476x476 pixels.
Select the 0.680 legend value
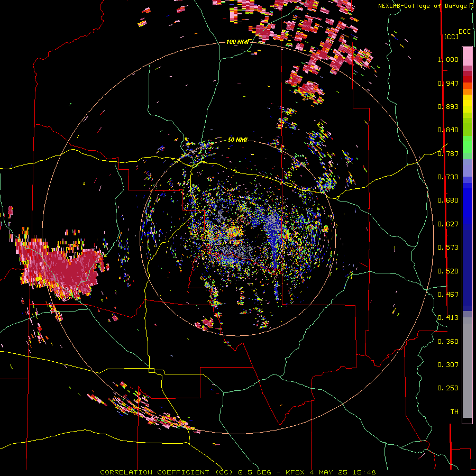448,200
